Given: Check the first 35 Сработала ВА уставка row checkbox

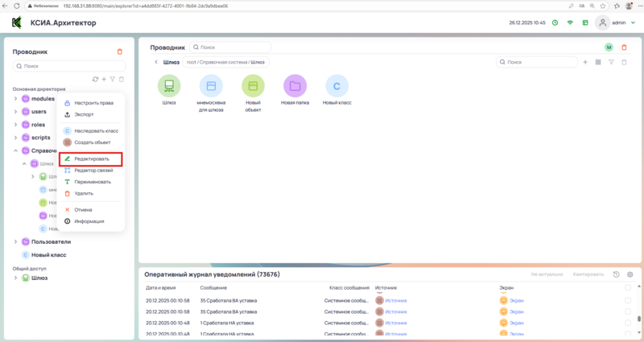Looking at the screenshot, I should click(628, 300).
